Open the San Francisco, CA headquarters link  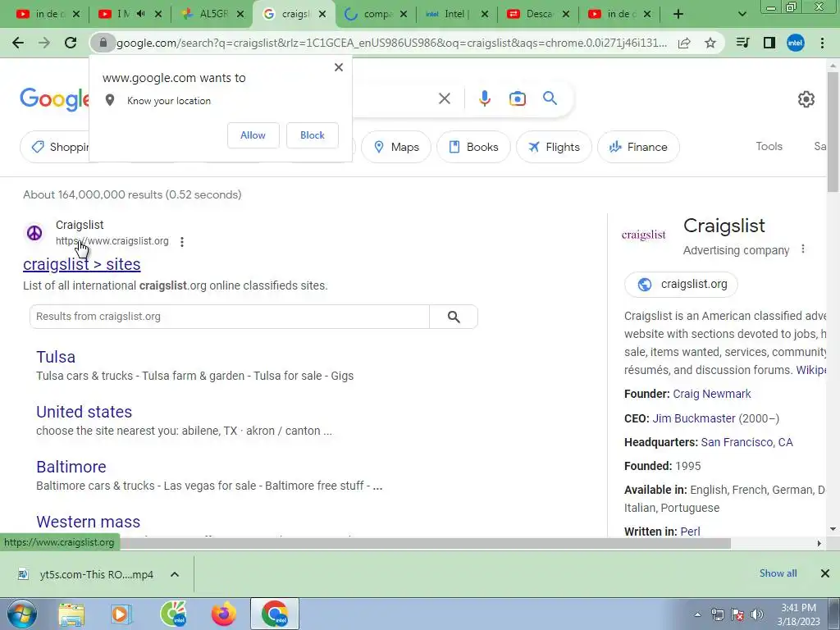click(746, 442)
